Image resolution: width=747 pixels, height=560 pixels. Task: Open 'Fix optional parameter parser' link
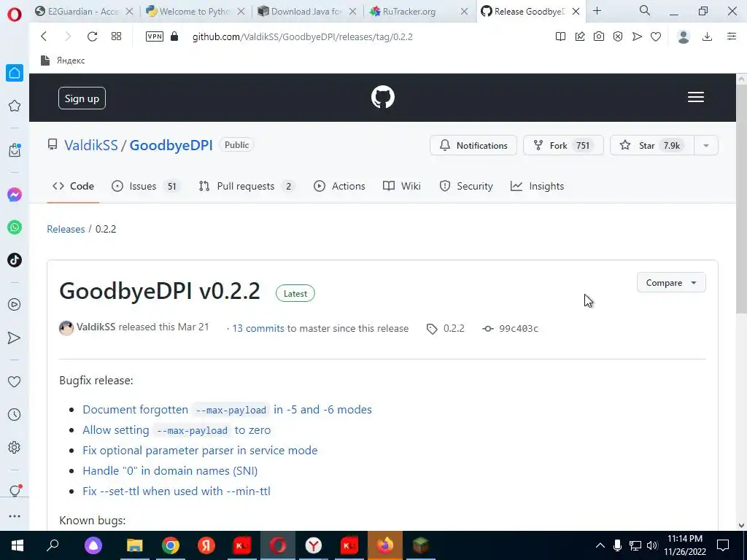[x=200, y=450]
